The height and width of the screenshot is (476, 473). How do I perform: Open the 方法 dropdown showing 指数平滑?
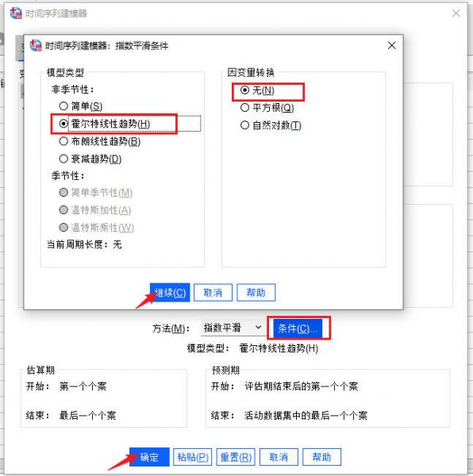click(x=233, y=328)
